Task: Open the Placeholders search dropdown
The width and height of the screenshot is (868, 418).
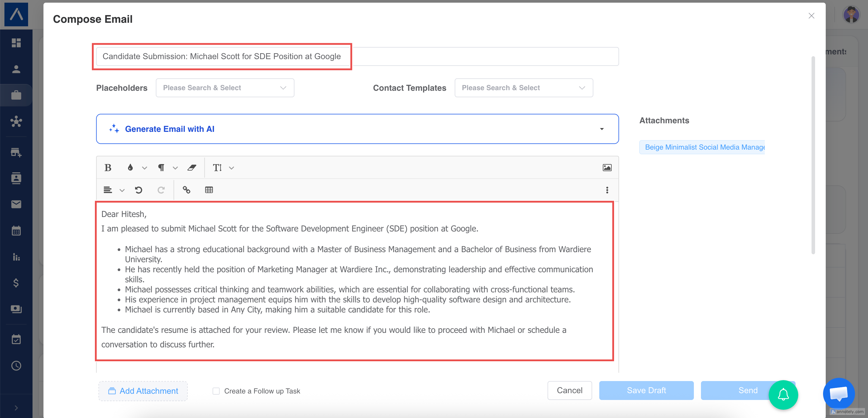Action: (x=225, y=88)
